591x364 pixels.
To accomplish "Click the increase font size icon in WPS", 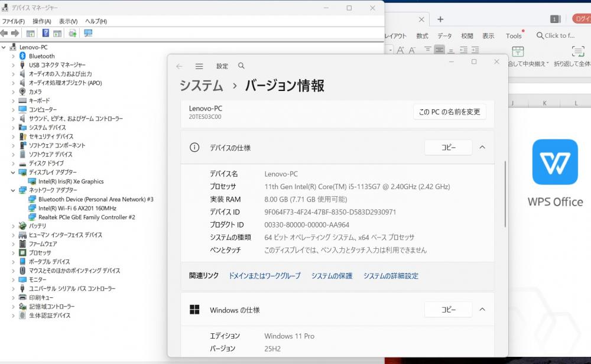I will [401, 50].
